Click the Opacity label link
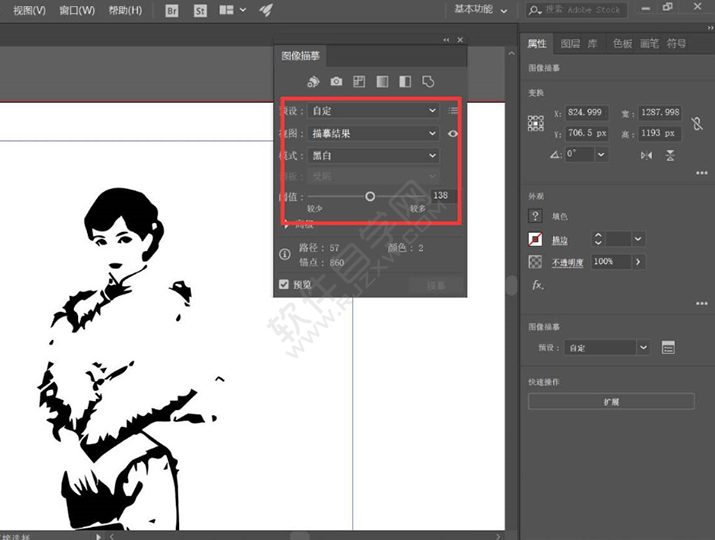The height and width of the screenshot is (540, 715). (x=567, y=262)
